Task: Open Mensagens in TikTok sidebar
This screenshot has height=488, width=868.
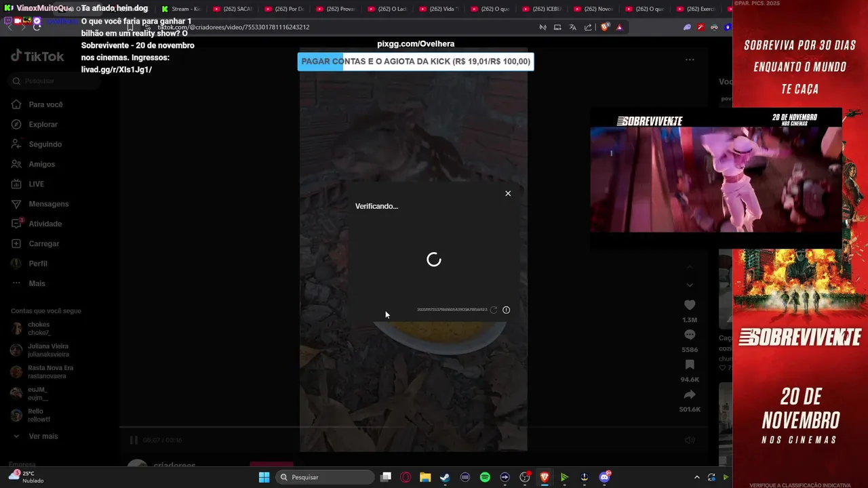Action: 48,204
